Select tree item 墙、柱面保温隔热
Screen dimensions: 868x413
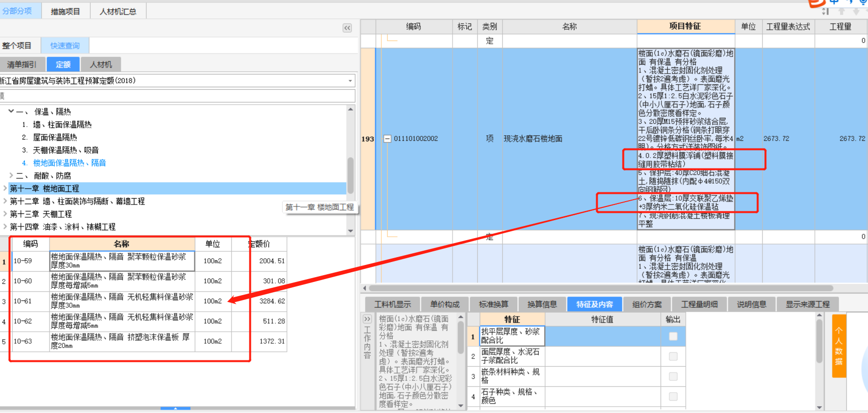point(62,125)
